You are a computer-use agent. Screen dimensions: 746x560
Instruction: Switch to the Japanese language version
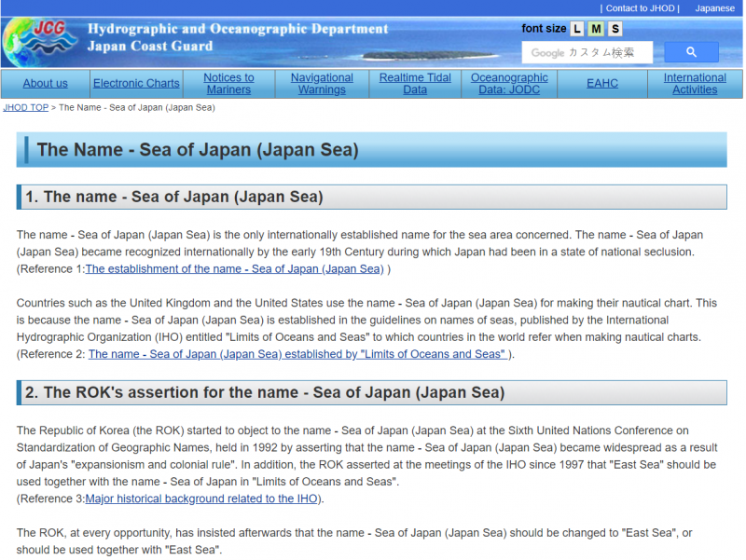[x=714, y=8]
